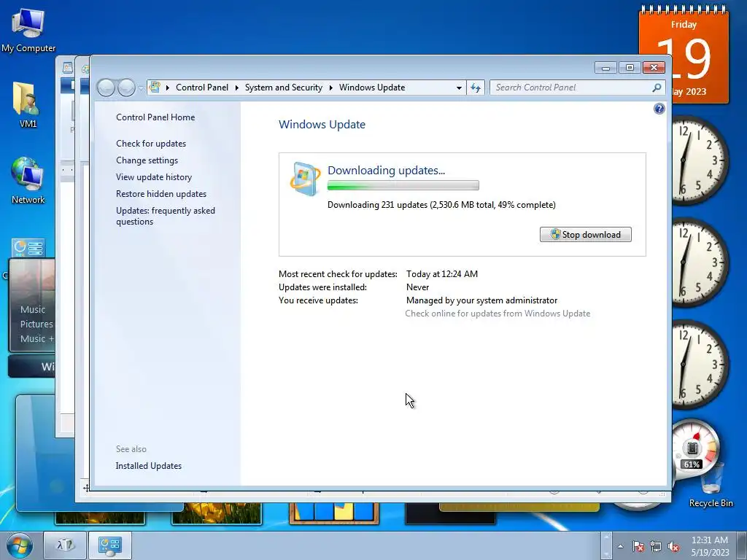
Task: Open the My Computer desktop icon
Action: pos(28,30)
